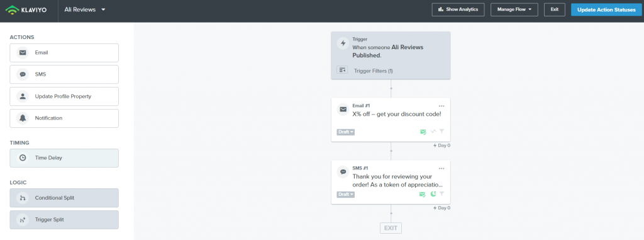The height and width of the screenshot is (240, 644).
Task: Click the Notification bell icon
Action: point(23,118)
